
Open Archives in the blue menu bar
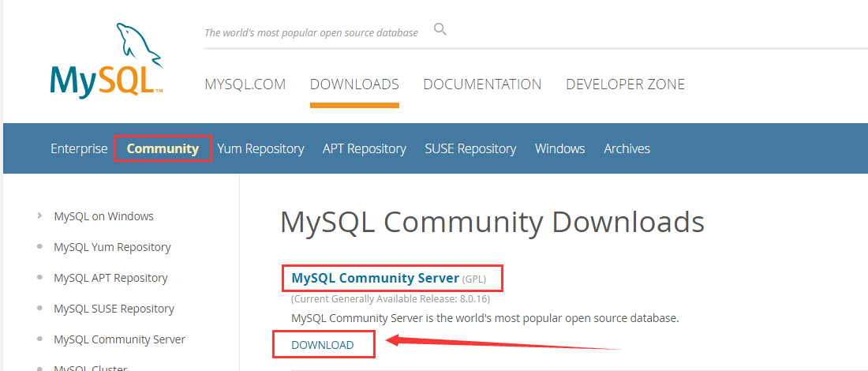pos(627,148)
